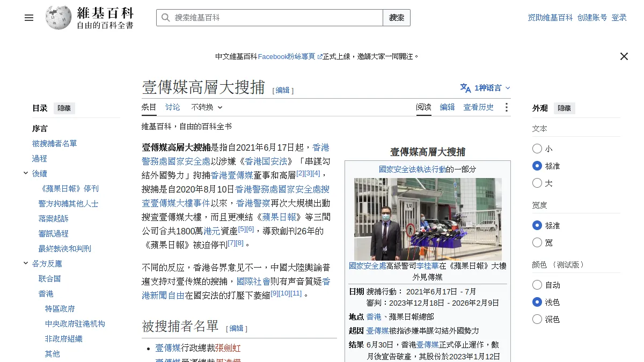This screenshot has width=644, height=362.
Task: Open the infobox press conference photo
Action: pyautogui.click(x=428, y=219)
